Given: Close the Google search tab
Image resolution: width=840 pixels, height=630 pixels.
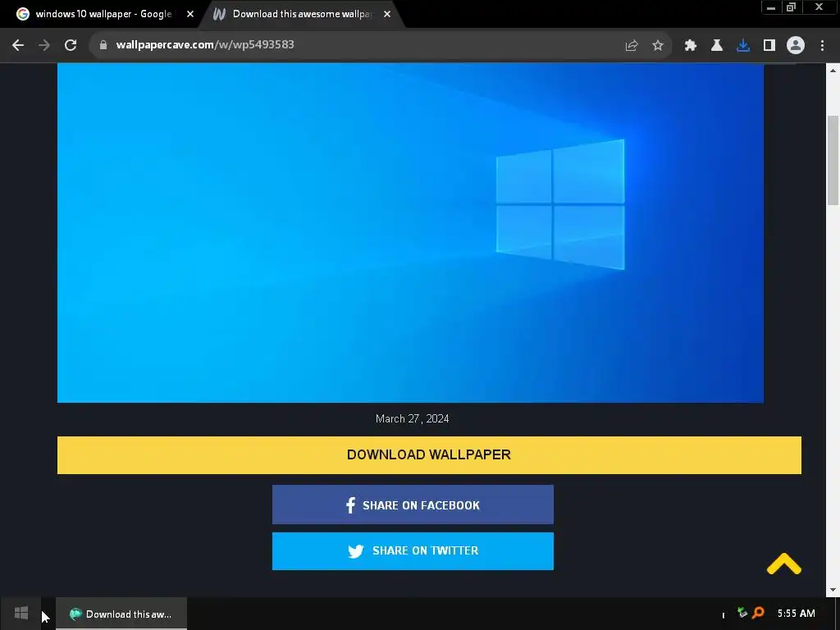Looking at the screenshot, I should pos(190,14).
